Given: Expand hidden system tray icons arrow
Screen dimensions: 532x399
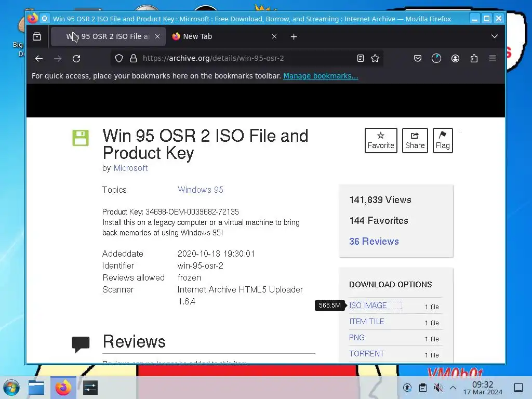Looking at the screenshot, I should (x=453, y=388).
